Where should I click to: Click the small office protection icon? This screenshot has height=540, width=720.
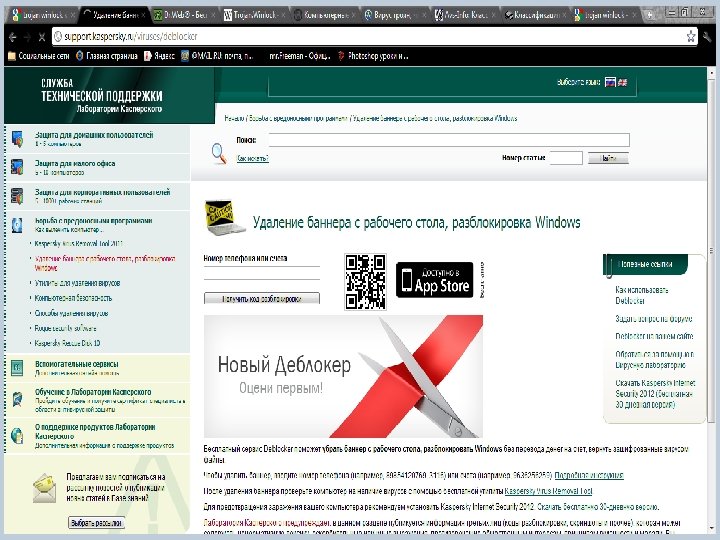[x=17, y=167]
